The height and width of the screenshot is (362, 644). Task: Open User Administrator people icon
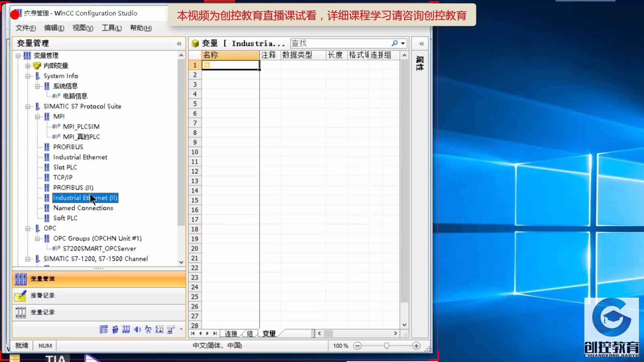[115, 329]
